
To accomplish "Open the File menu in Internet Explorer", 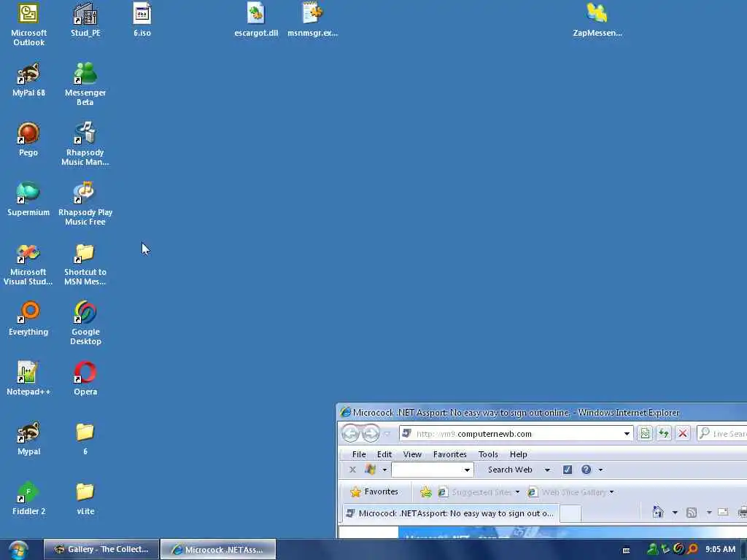I will 359,454.
